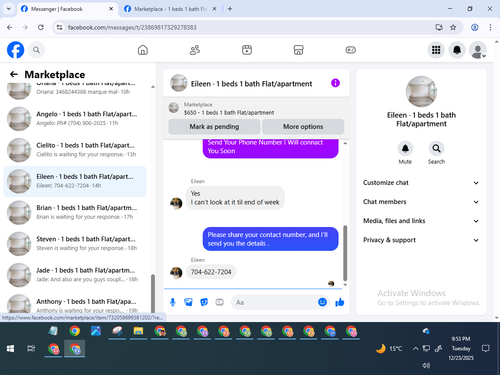Open a new Chrome tab

click(230, 9)
